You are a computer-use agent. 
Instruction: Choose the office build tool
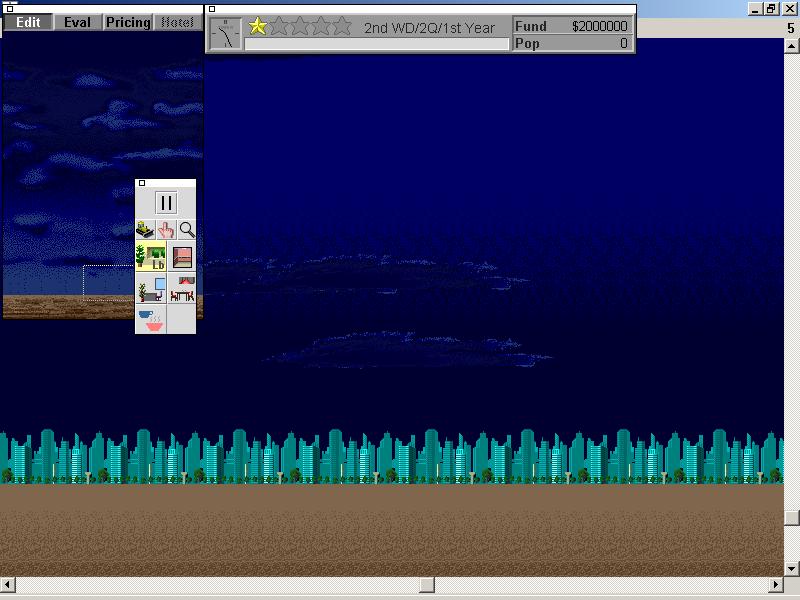tap(151, 289)
